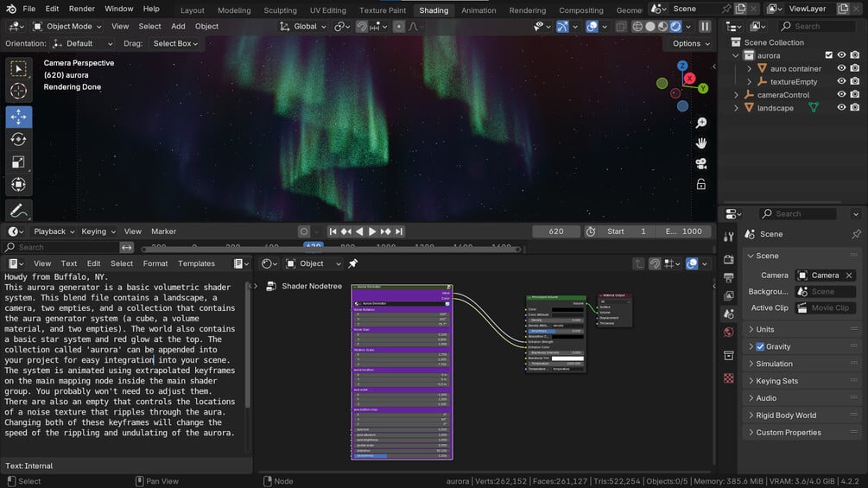Clear the Camera field with X
Image resolution: width=868 pixels, height=488 pixels.
[849, 276]
